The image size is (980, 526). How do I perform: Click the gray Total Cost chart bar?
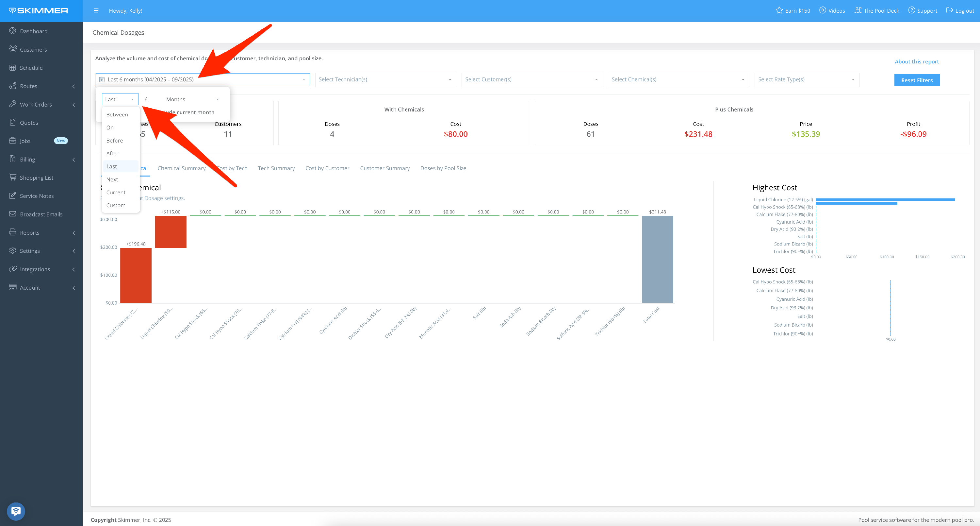(x=657, y=259)
